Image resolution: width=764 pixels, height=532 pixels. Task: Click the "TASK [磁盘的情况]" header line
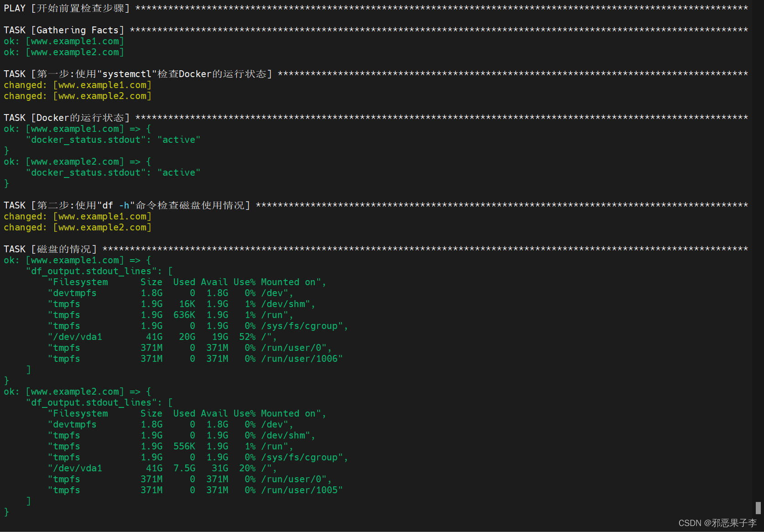376,249
